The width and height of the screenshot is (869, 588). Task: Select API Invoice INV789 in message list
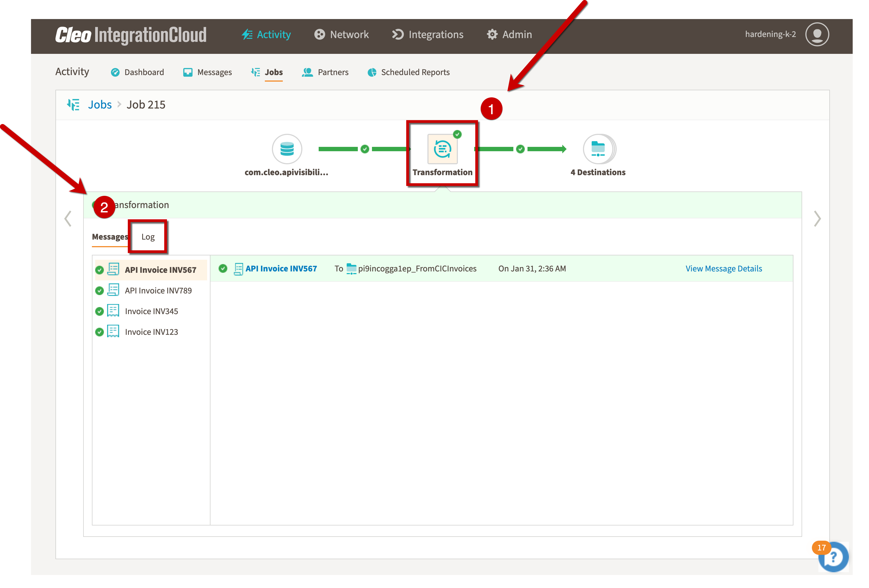tap(151, 291)
